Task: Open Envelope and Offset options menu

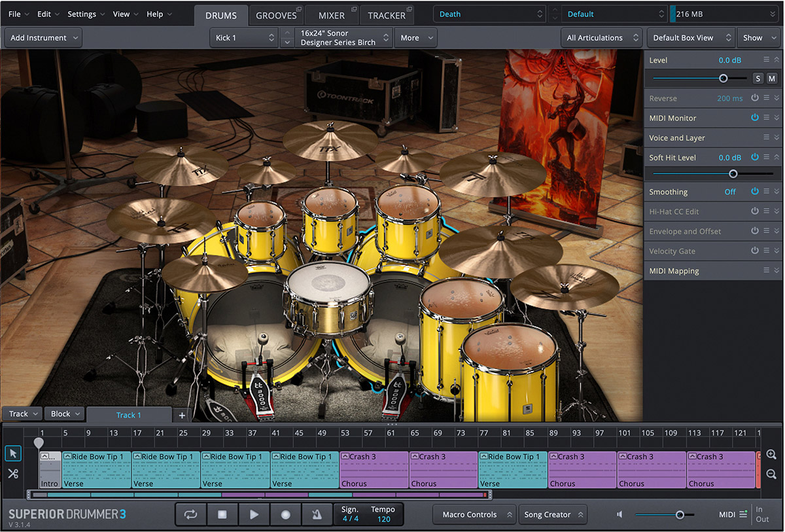Action: coord(767,231)
